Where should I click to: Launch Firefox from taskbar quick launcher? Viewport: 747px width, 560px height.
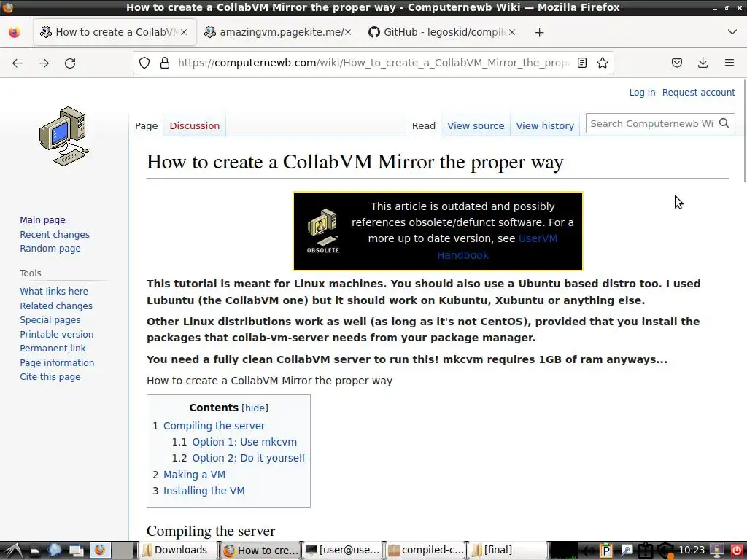pyautogui.click(x=99, y=550)
